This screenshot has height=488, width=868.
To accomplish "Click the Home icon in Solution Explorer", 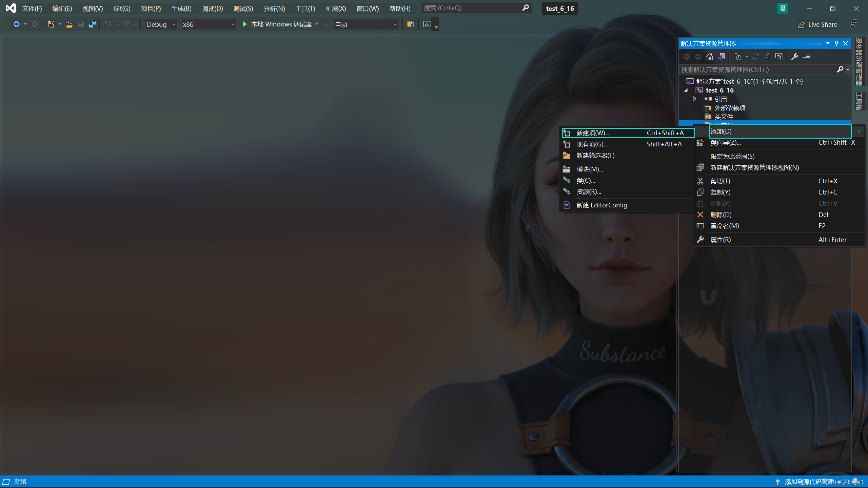I will point(709,57).
